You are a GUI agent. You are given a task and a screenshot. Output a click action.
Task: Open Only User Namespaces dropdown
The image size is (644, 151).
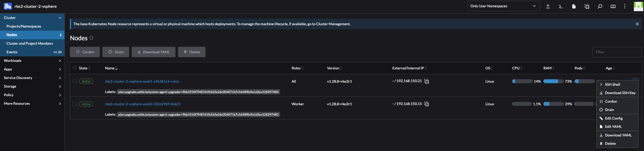(504, 6)
